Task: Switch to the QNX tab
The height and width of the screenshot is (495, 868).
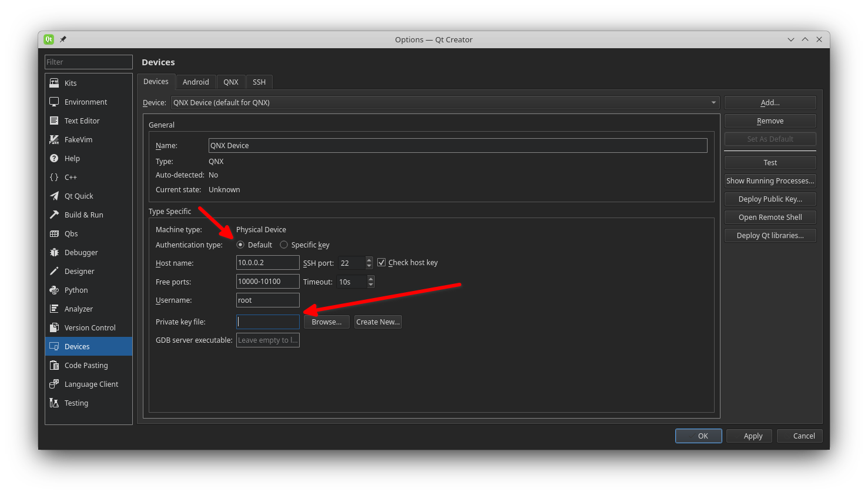Action: pyautogui.click(x=231, y=82)
